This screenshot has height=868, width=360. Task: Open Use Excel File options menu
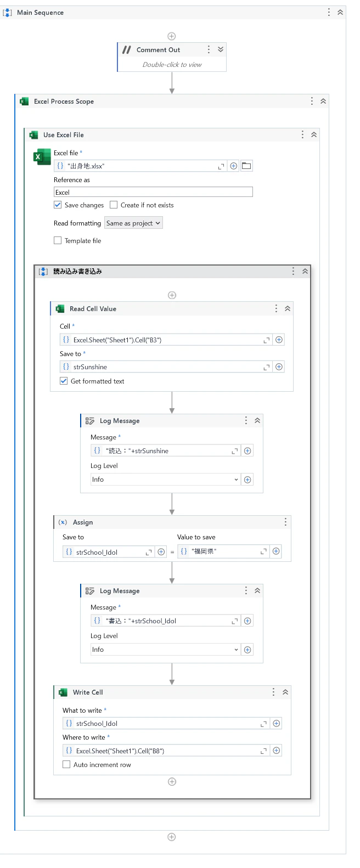(x=302, y=134)
